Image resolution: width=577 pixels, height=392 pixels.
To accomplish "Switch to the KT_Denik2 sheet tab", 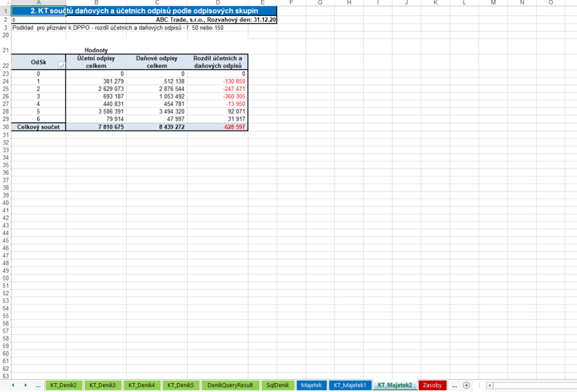I will (x=63, y=385).
